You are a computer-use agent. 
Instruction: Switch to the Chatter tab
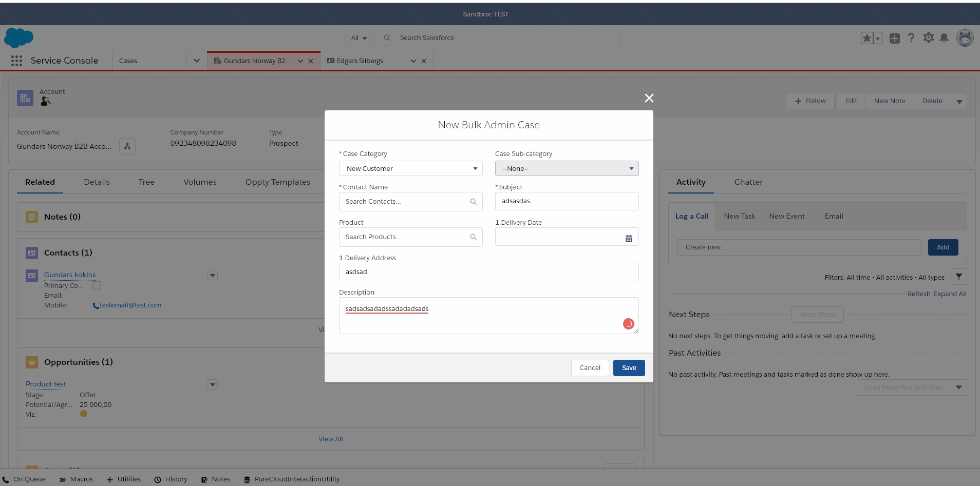(748, 182)
